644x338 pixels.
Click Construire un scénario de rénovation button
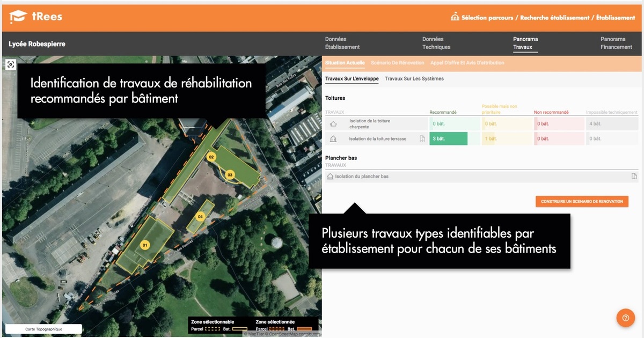[x=582, y=202]
